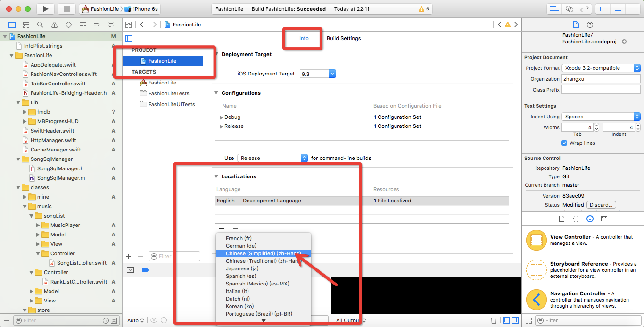Open the Breakpoint navigator icon

coord(97,25)
